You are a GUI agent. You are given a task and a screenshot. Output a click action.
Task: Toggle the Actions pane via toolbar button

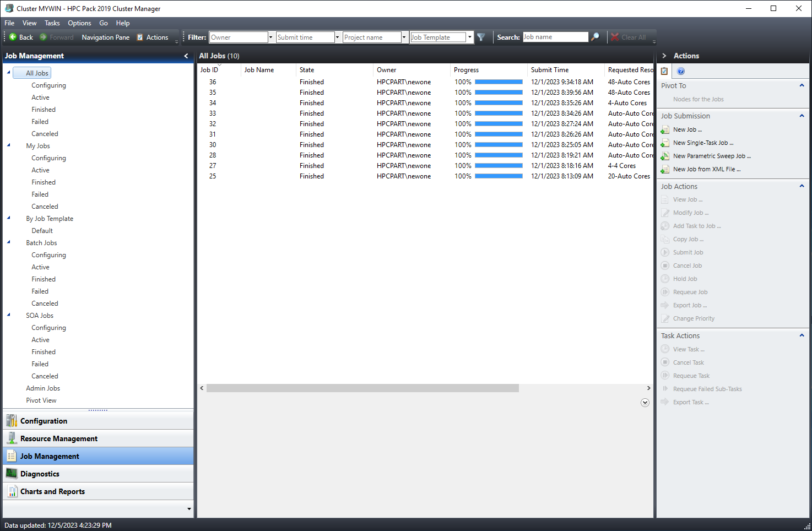pyautogui.click(x=154, y=37)
